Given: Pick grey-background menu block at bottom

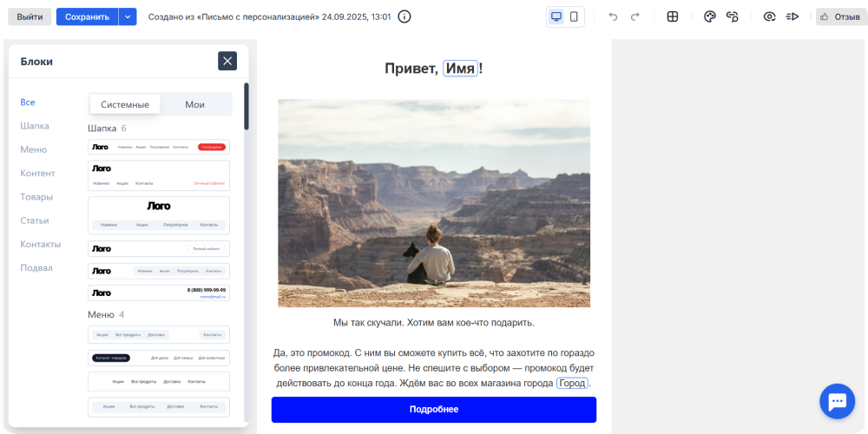Looking at the screenshot, I should click(159, 407).
